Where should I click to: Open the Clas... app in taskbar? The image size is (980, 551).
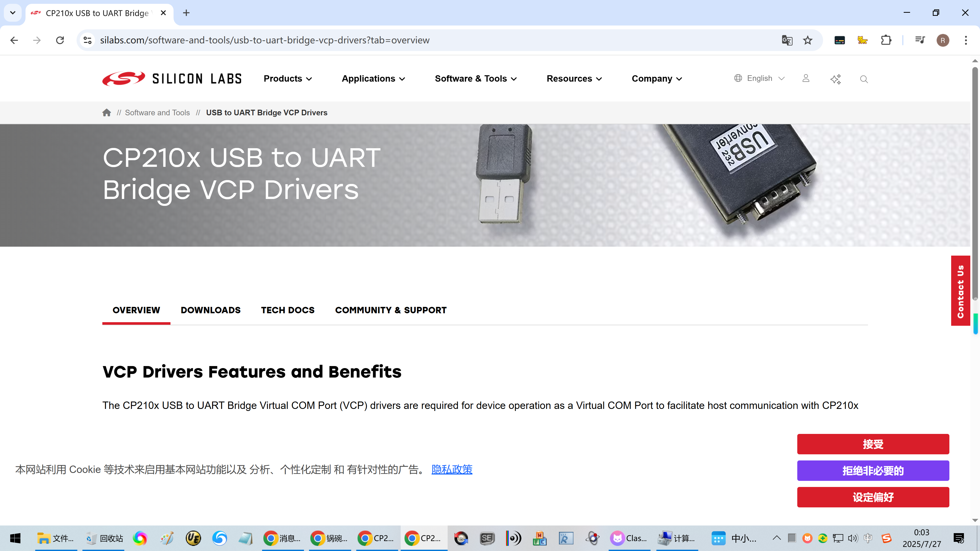pos(629,538)
